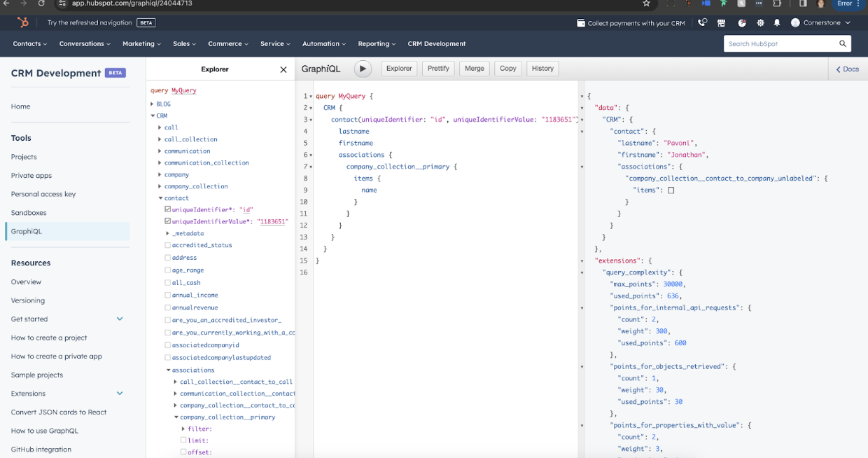Image resolution: width=868 pixels, height=458 pixels.
Task: Expand the filter argument node
Action: point(183,429)
